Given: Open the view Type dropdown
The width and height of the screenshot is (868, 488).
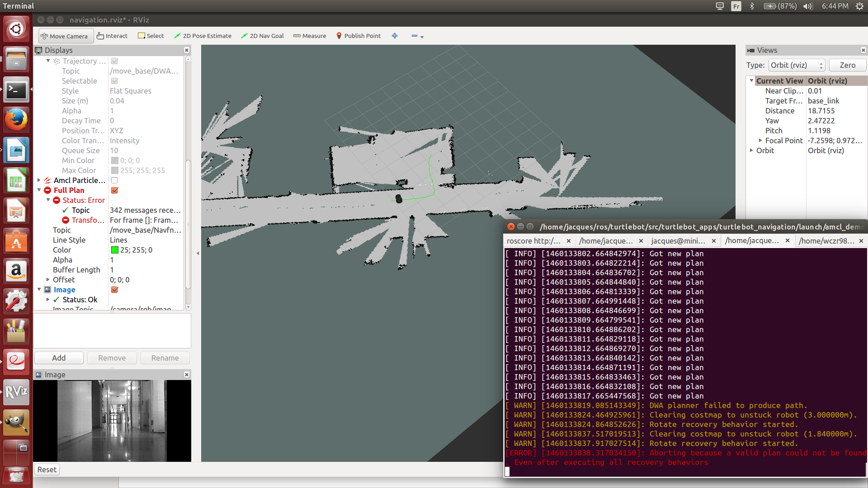Looking at the screenshot, I should click(x=797, y=65).
